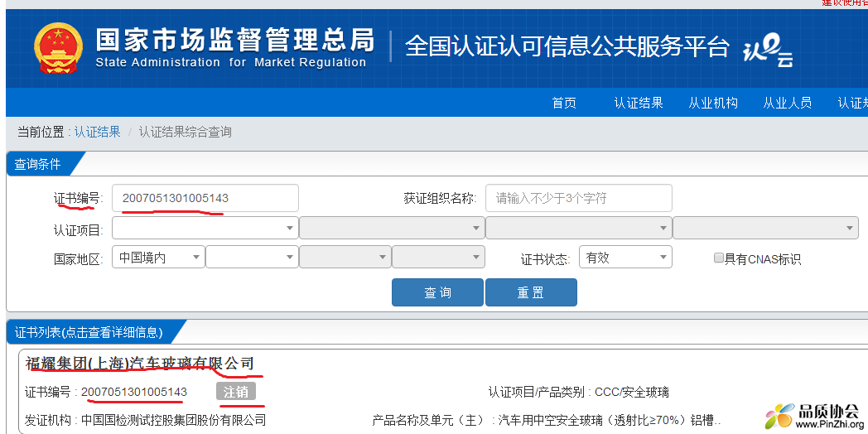The image size is (868, 434).
Task: Click the 重置 button
Action: pos(531,292)
